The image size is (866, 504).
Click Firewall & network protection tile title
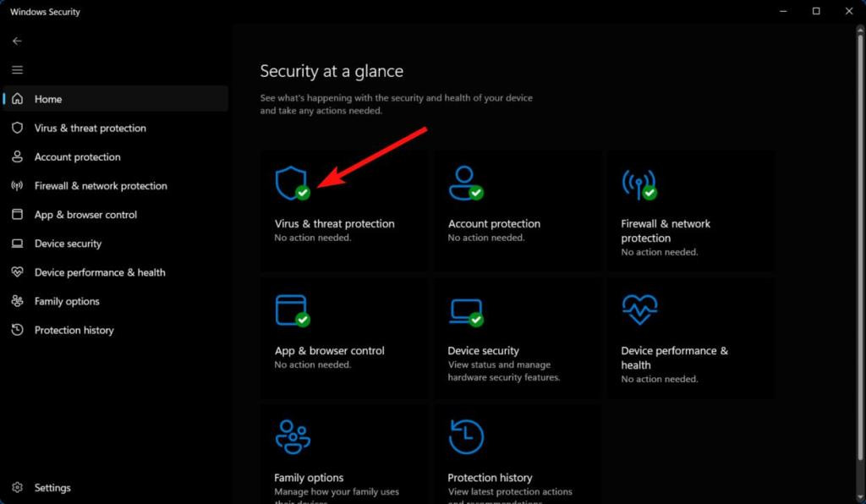click(x=666, y=231)
